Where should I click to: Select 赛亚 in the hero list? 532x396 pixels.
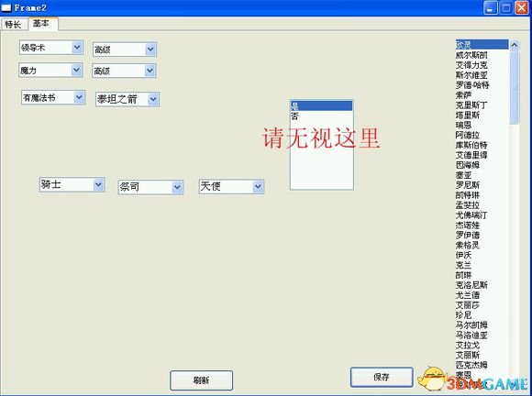coord(482,175)
